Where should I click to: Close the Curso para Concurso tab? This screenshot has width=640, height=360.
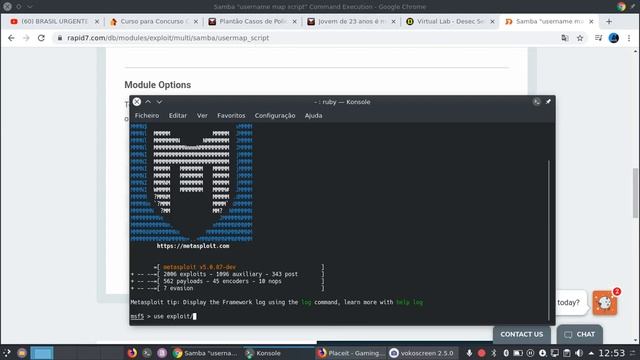tap(196, 22)
